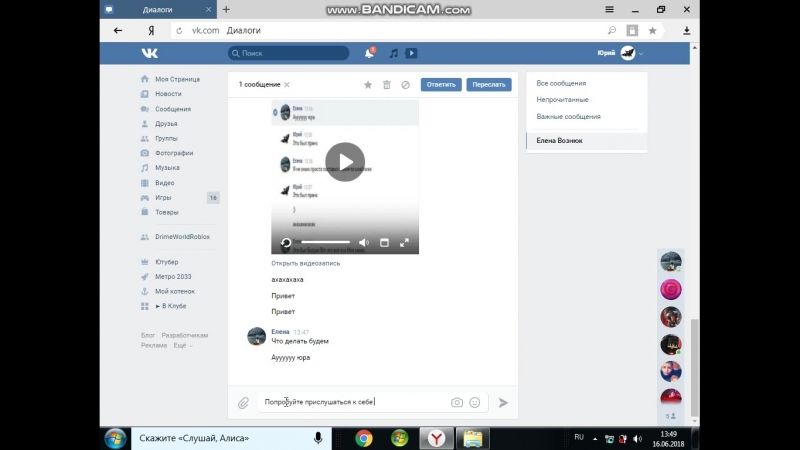
Task: Adjust the video progress slider
Action: pos(326,242)
